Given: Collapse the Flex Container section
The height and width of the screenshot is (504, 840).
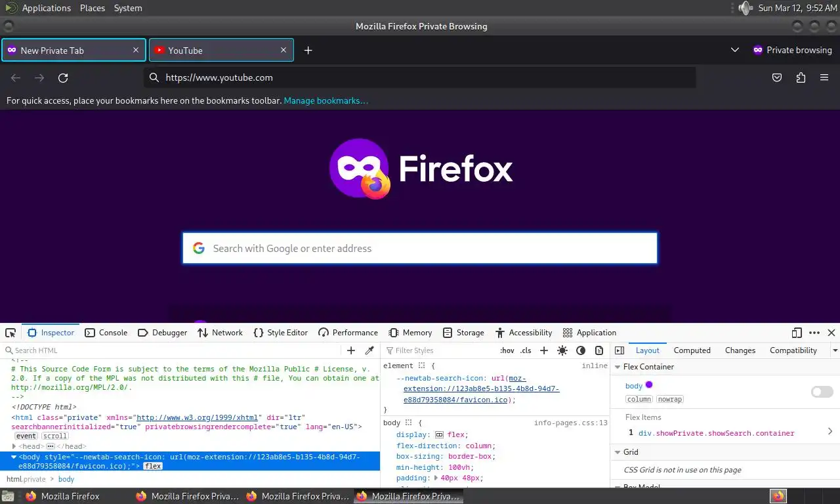Looking at the screenshot, I should 618,367.
